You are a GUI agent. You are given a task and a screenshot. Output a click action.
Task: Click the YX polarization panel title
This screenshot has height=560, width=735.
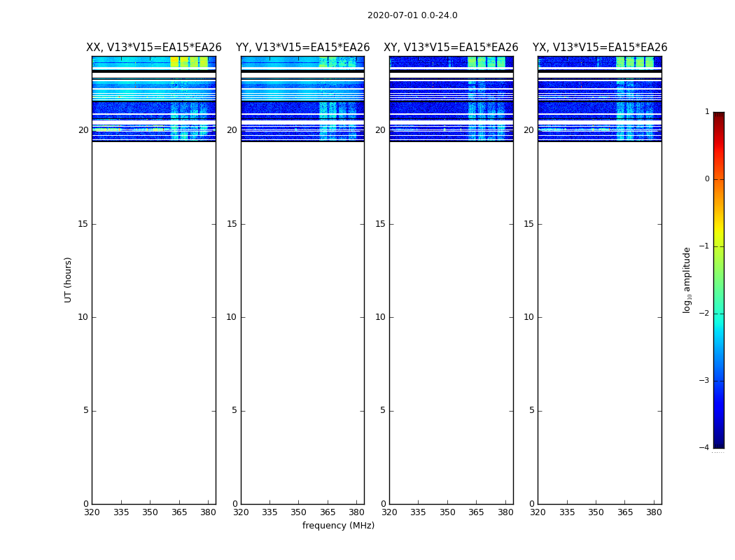tap(600, 48)
